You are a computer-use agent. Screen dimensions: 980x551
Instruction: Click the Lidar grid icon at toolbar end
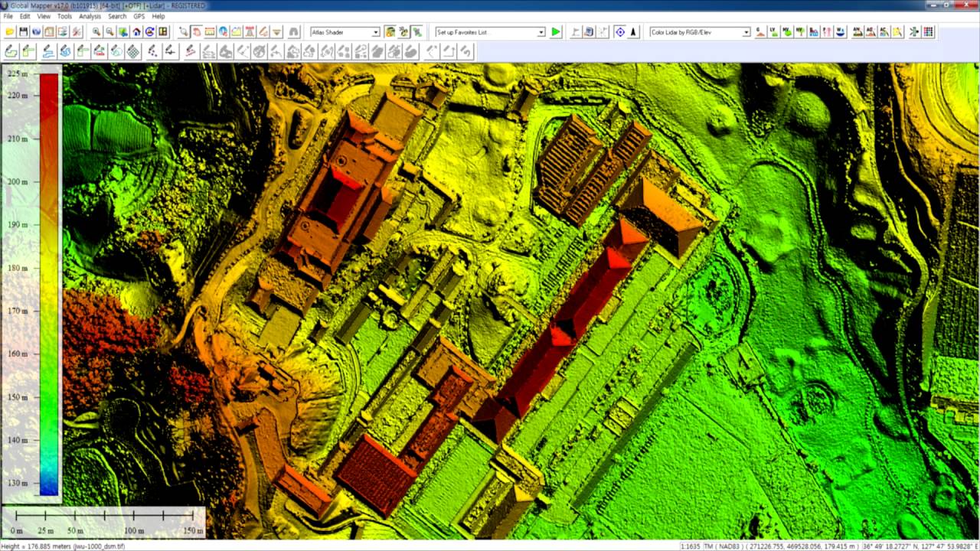928,32
